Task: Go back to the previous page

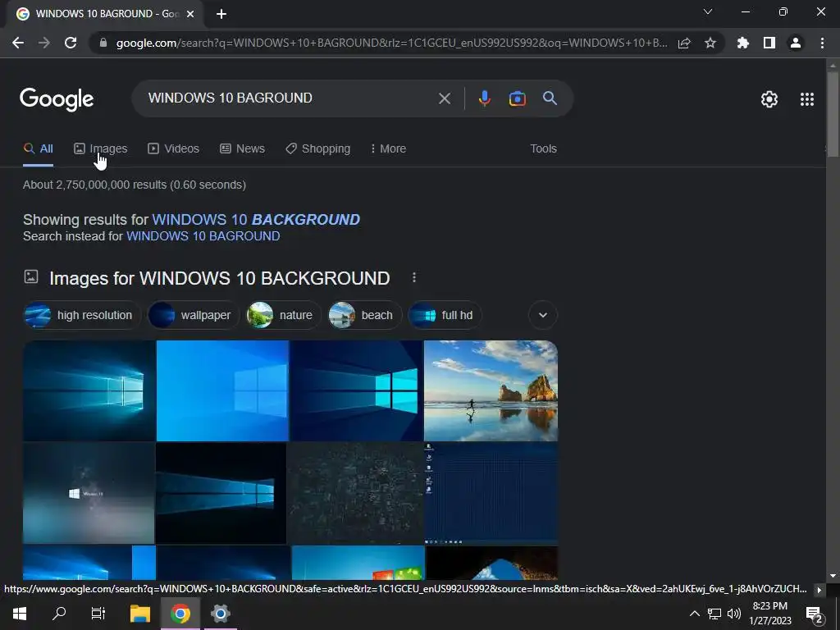Action: click(x=18, y=43)
